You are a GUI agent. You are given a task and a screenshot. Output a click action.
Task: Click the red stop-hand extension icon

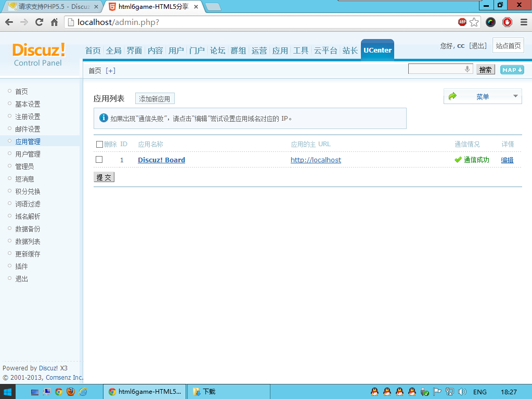[x=507, y=22]
